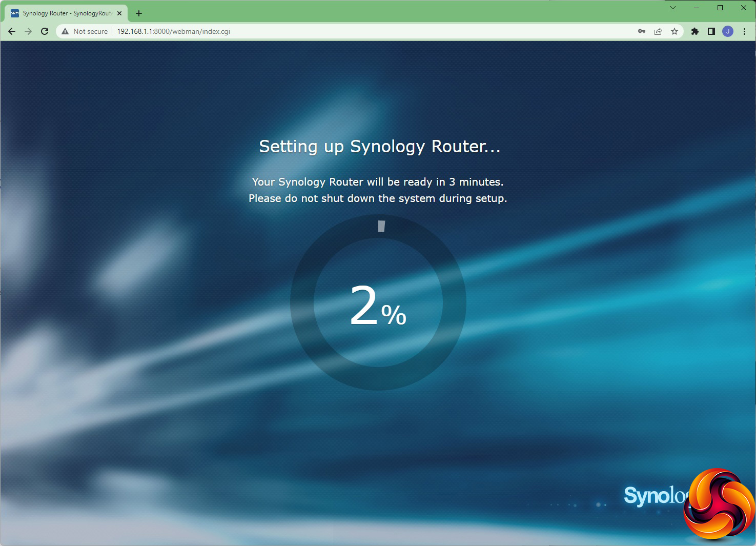756x546 pixels.
Task: Close the Synology Router tab
Action: (x=119, y=13)
